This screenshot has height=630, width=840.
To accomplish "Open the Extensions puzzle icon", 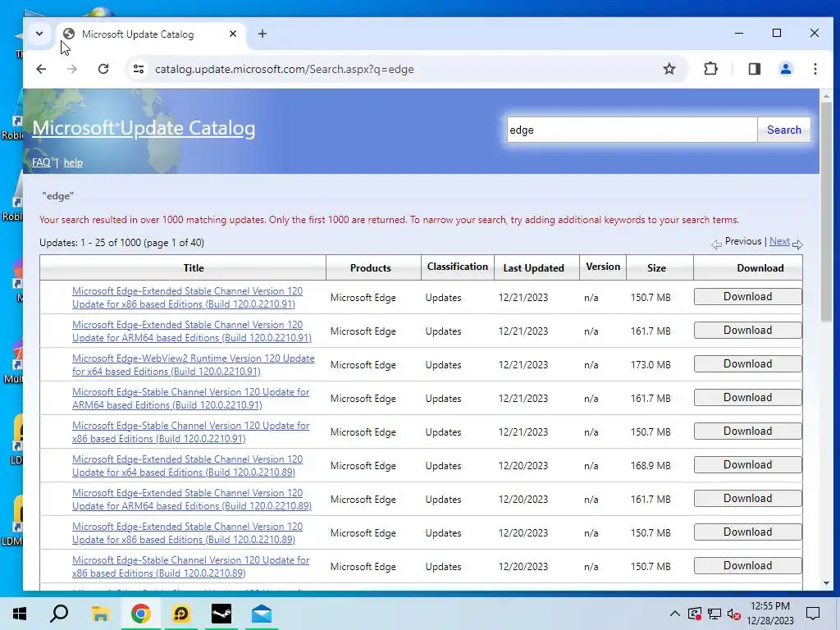I will 710,69.
